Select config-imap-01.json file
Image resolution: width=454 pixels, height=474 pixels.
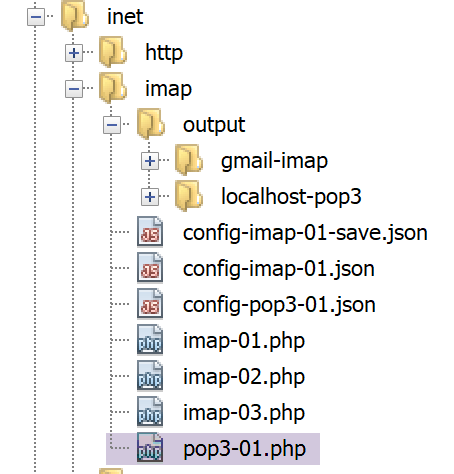point(279,269)
